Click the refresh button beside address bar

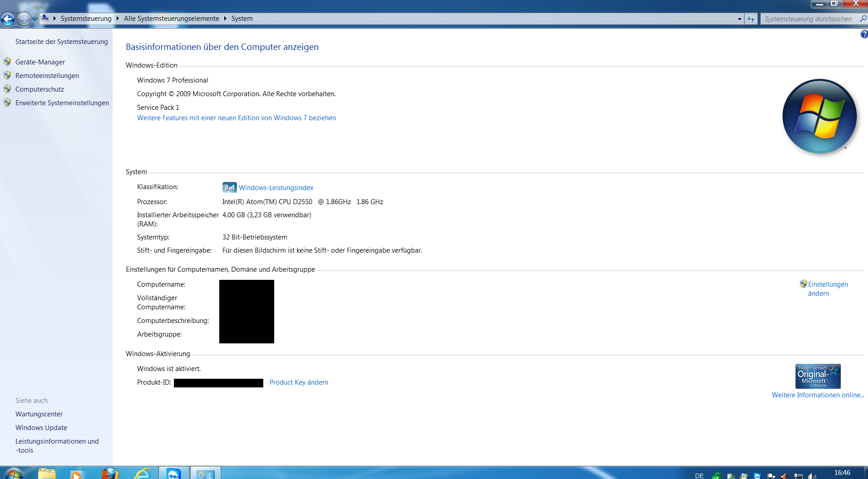pos(751,19)
